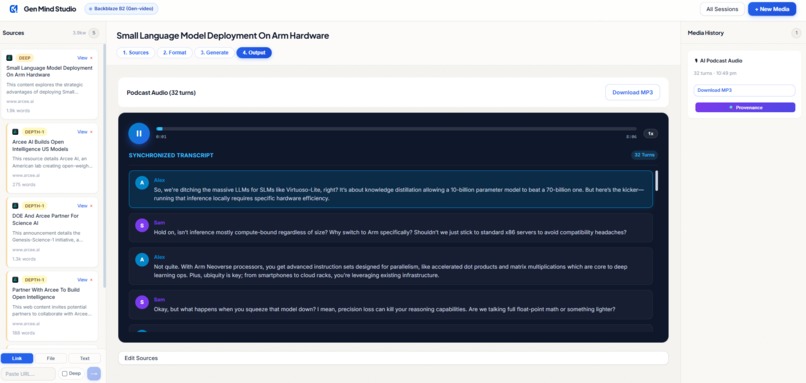
Task: Click Sam's avatar on the x86 servers turn
Action: pos(142,225)
